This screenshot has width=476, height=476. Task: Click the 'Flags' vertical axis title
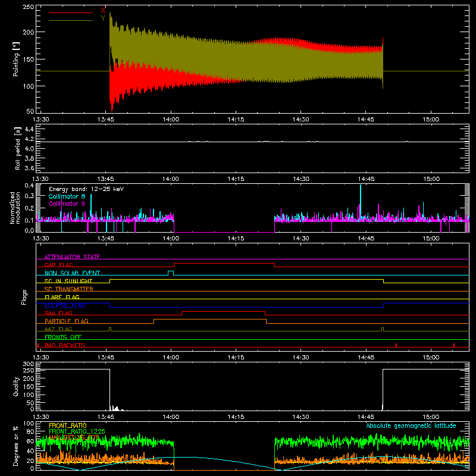(x=24, y=297)
